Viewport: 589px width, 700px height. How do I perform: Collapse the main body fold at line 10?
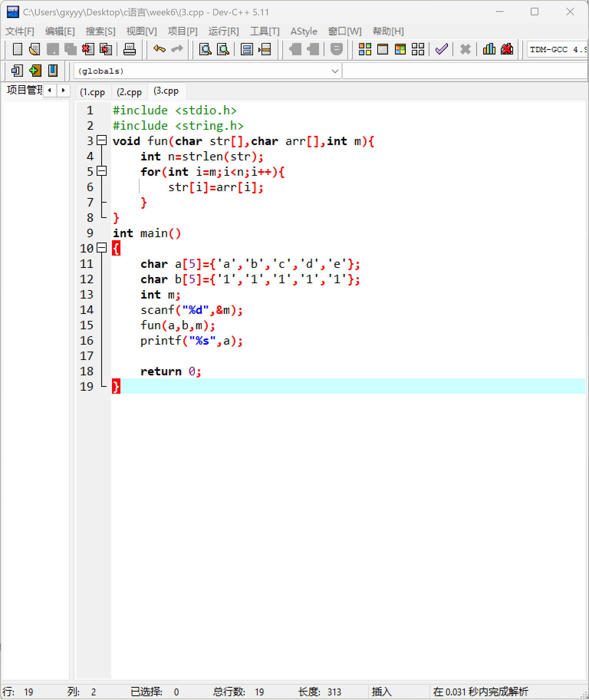[102, 248]
